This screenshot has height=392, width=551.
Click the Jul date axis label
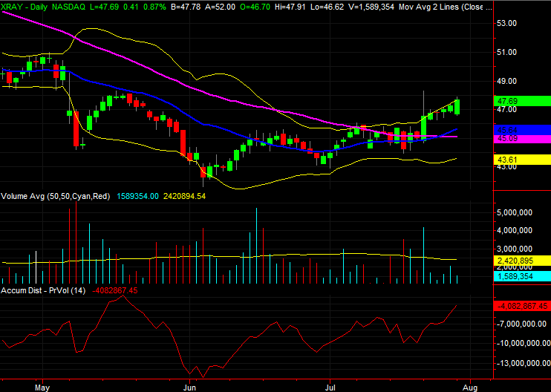point(330,388)
